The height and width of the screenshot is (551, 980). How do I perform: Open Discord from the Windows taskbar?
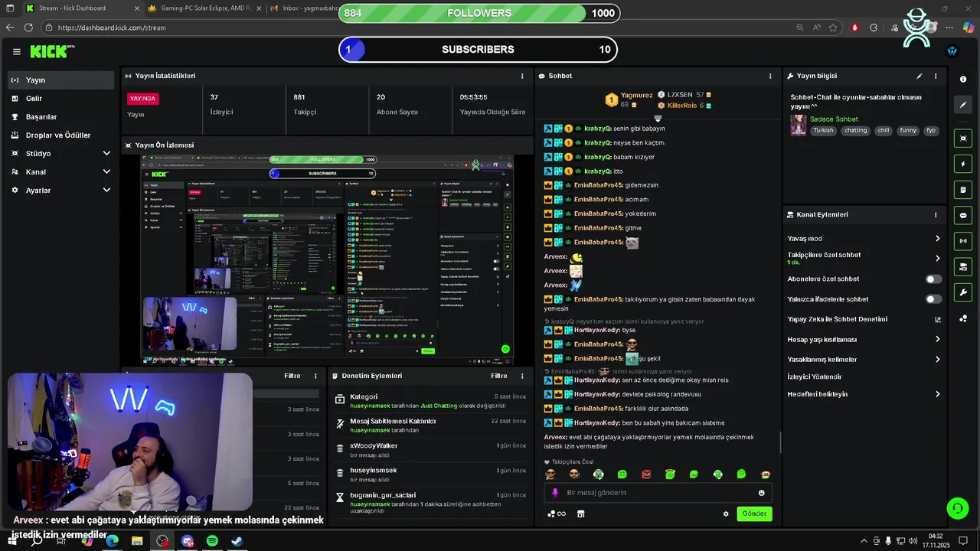point(188,541)
